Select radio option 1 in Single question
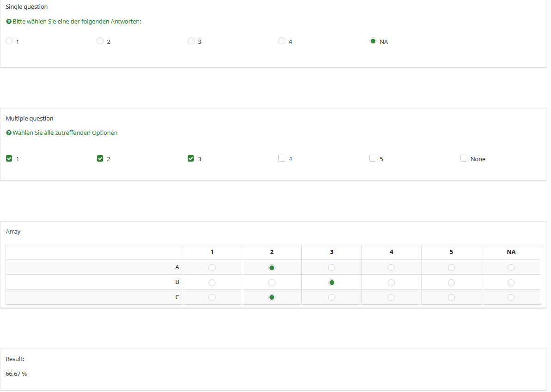This screenshot has height=392, width=551. [x=9, y=41]
